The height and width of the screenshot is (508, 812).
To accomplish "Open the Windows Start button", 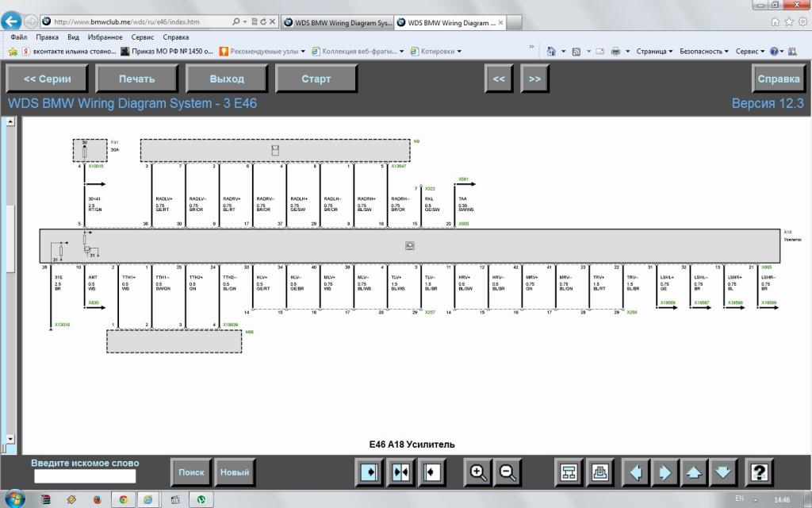I will (14, 498).
